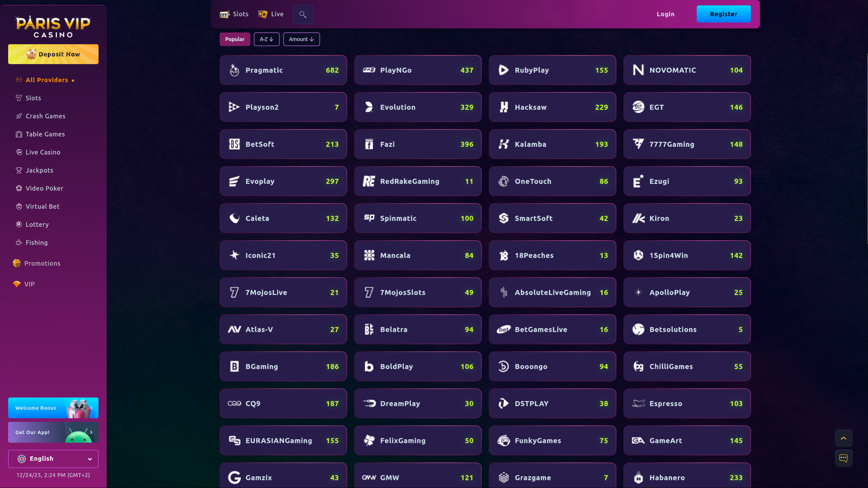The height and width of the screenshot is (488, 868).
Task: Click the Welcome Bonus banner
Action: (53, 408)
